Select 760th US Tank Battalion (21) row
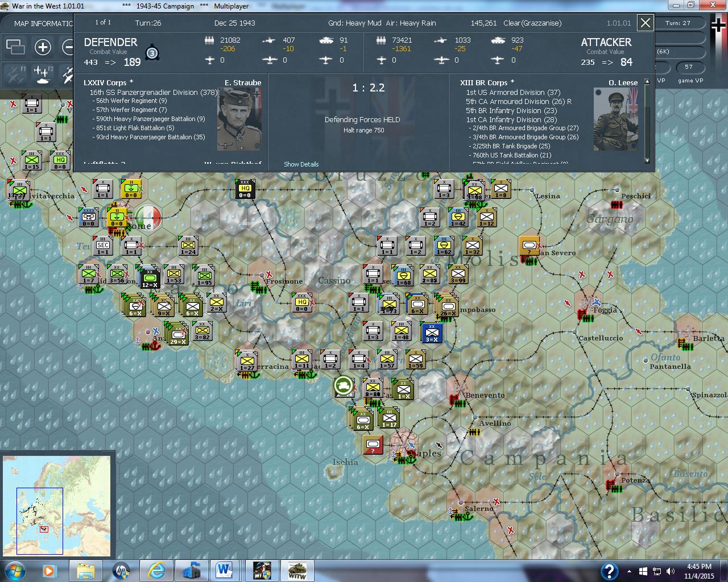This screenshot has width=728, height=582. (x=512, y=155)
